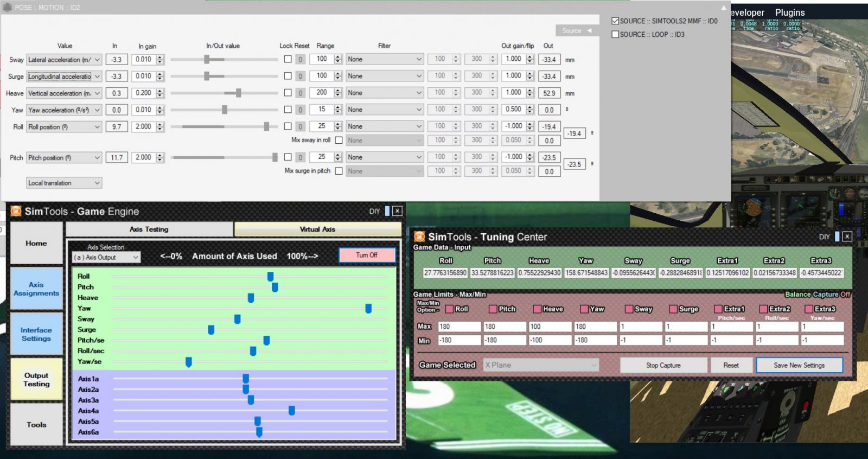Click the blue pin icon in Tuning Center title

coord(837,237)
